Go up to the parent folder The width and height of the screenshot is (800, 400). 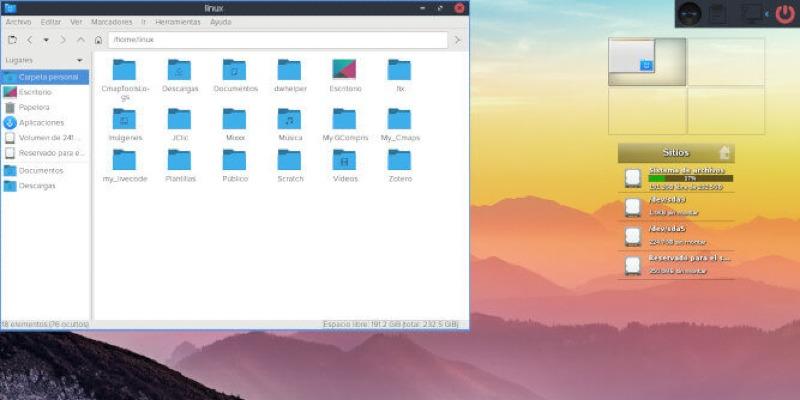(x=80, y=40)
